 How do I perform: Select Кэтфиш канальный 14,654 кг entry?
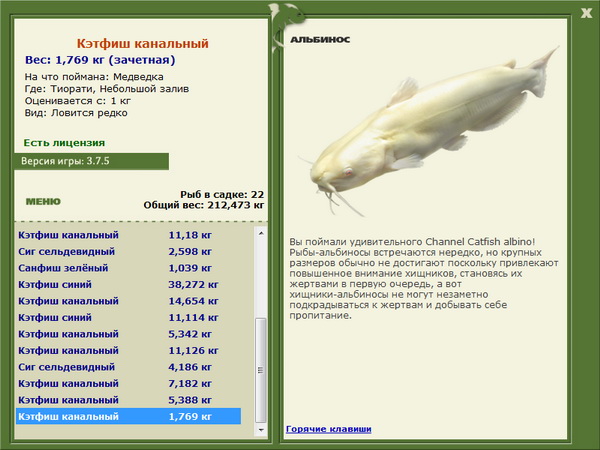pyautogui.click(x=129, y=301)
